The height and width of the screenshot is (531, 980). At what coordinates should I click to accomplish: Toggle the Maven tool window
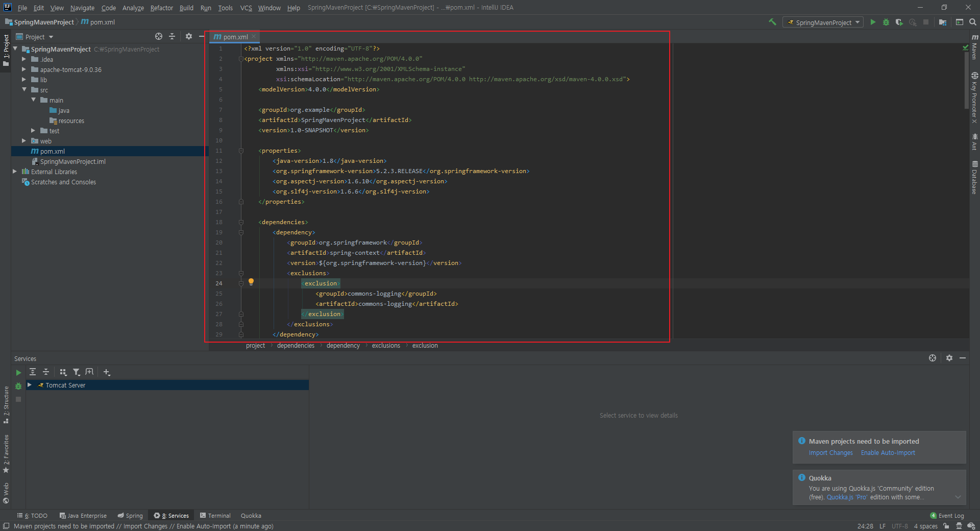coord(974,46)
